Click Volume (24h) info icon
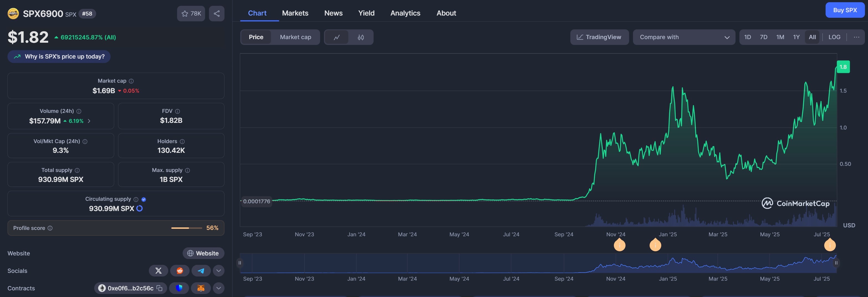This screenshot has height=297, width=868. (x=79, y=111)
